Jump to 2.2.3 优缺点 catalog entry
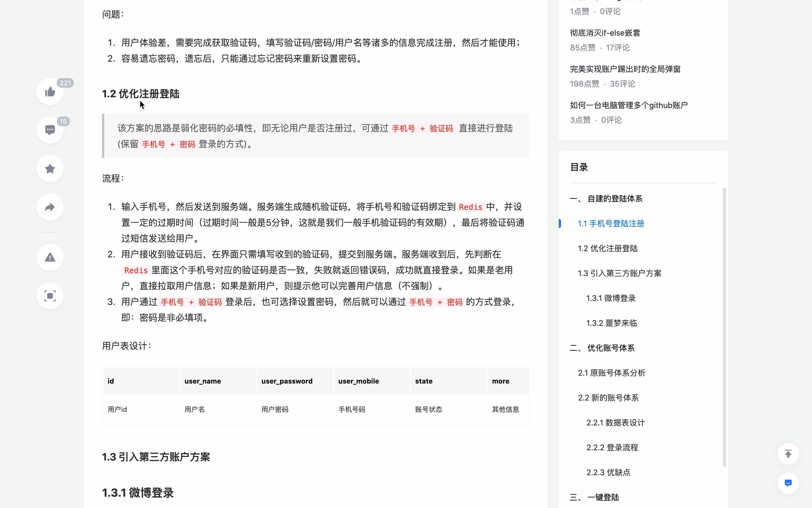 [608, 472]
